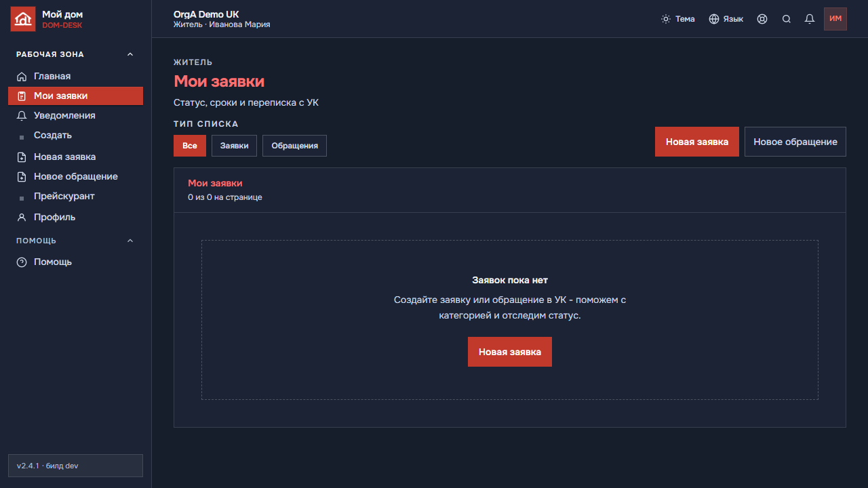This screenshot has width=868, height=488.
Task: Open the ИМ user avatar menu
Action: click(x=835, y=19)
